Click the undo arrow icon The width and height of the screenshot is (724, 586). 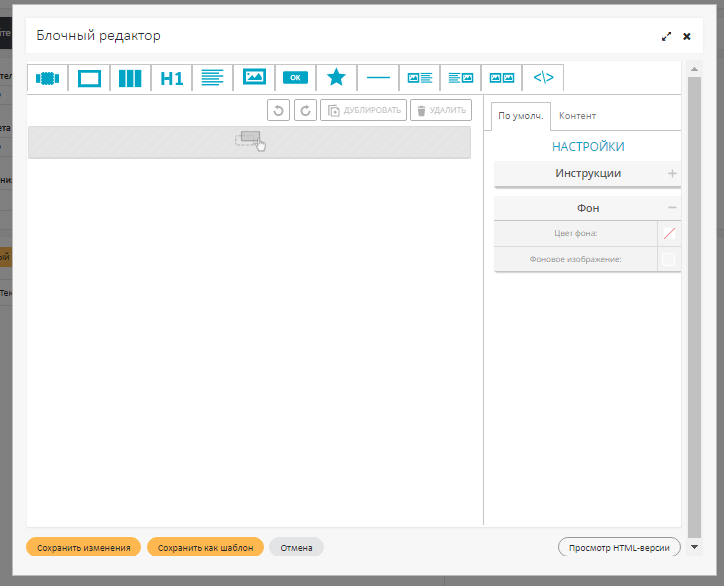pos(279,110)
